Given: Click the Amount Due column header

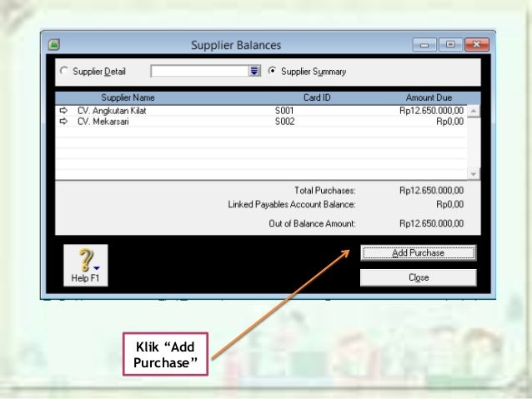Looking at the screenshot, I should coord(429,97).
